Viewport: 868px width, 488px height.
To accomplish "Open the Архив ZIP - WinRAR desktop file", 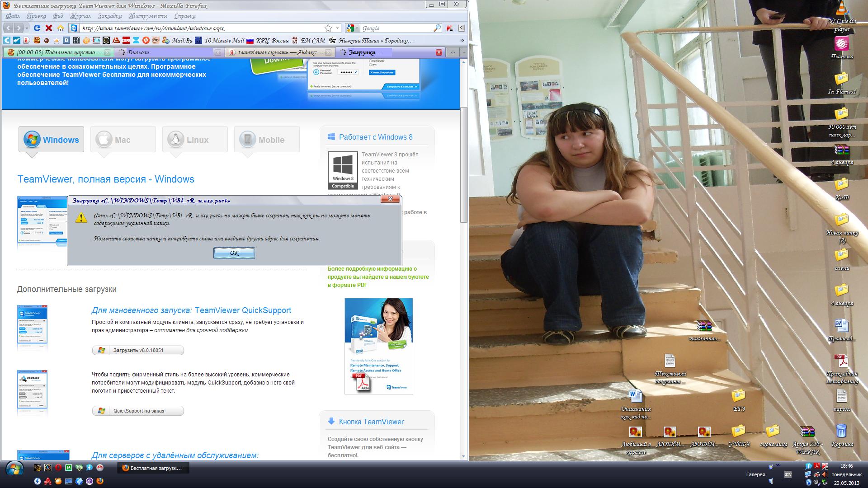I will [807, 439].
